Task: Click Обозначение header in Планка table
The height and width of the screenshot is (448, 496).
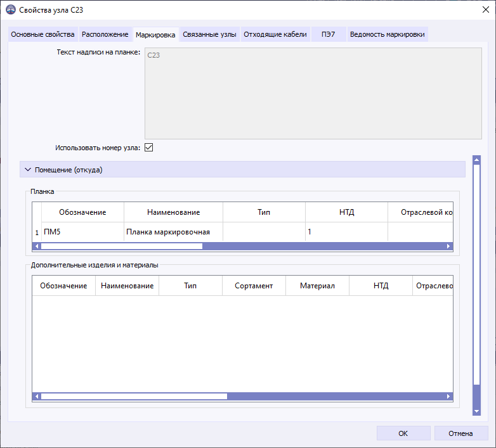Action: coord(82,212)
